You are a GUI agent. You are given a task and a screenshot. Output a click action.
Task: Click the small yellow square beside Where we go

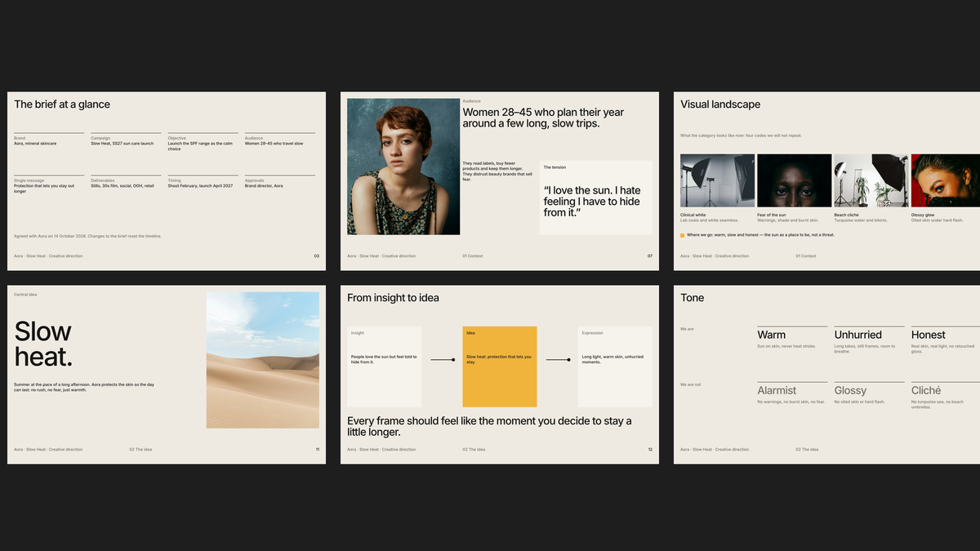click(683, 235)
